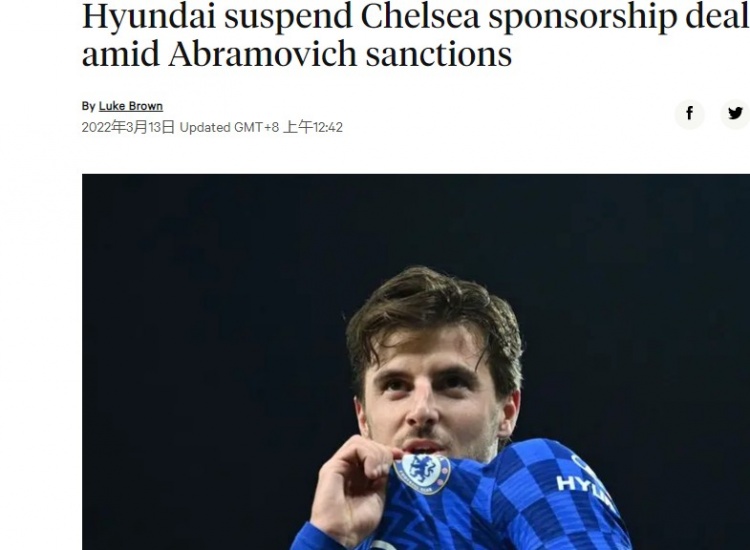Click the 2022年3月13日 publication date
This screenshot has height=550, width=750.
coord(128,127)
